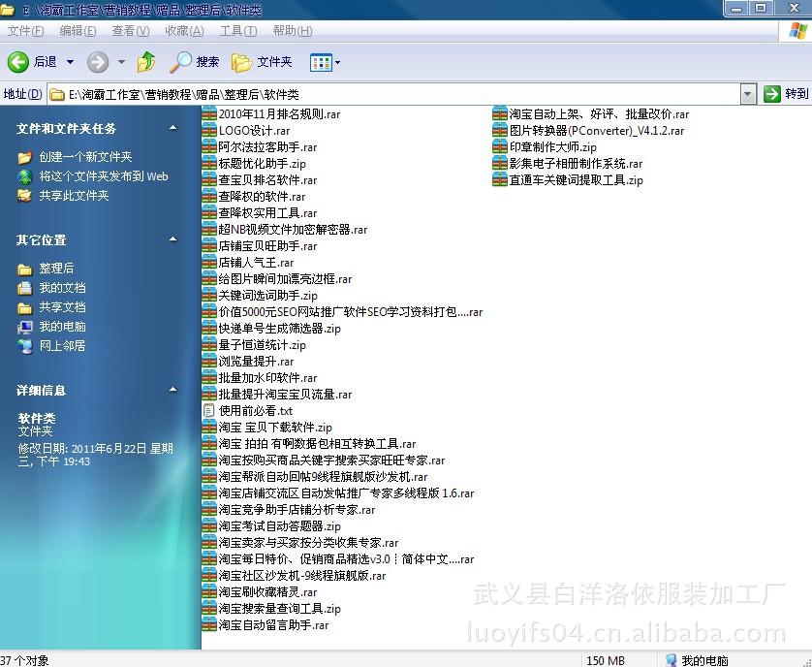The width and height of the screenshot is (812, 667).
Task: Open the 工具(T) menu
Action: tap(237, 31)
